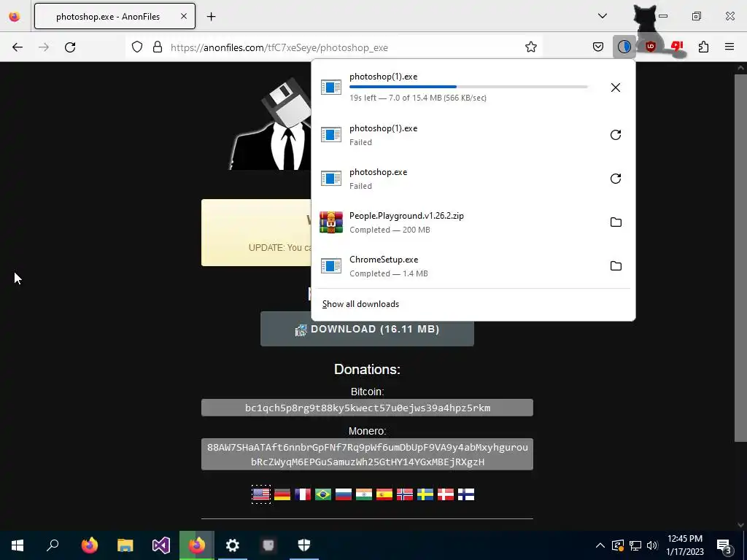747x560 pixels.
Task: Switch language to Norwegian flag
Action: coord(405,495)
